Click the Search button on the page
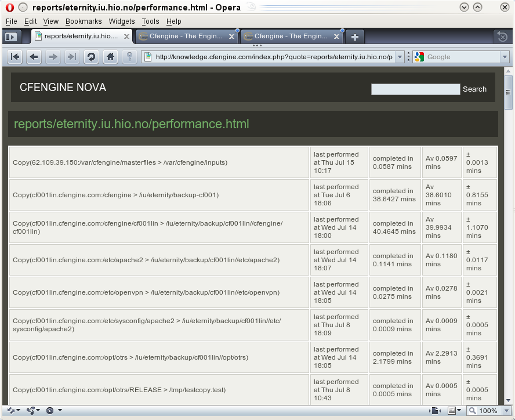 click(474, 89)
